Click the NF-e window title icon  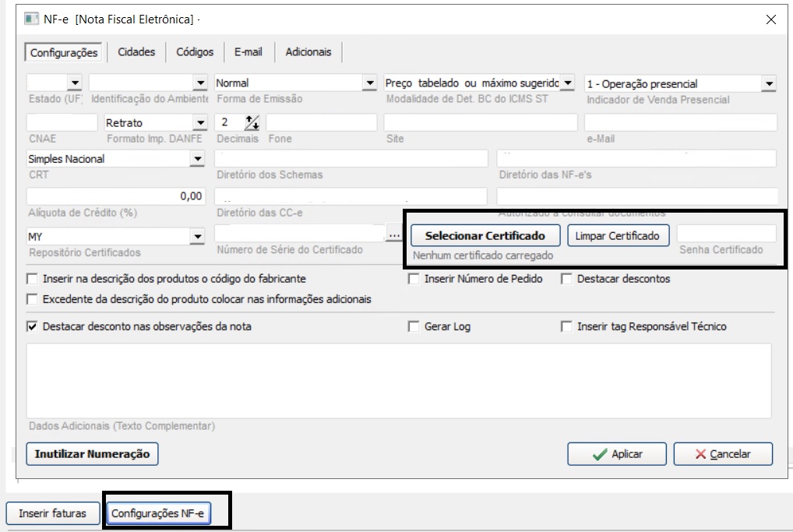[x=32, y=19]
